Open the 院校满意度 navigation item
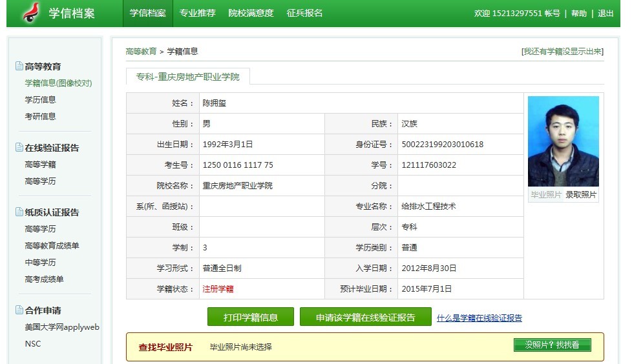The image size is (643, 364). [251, 14]
